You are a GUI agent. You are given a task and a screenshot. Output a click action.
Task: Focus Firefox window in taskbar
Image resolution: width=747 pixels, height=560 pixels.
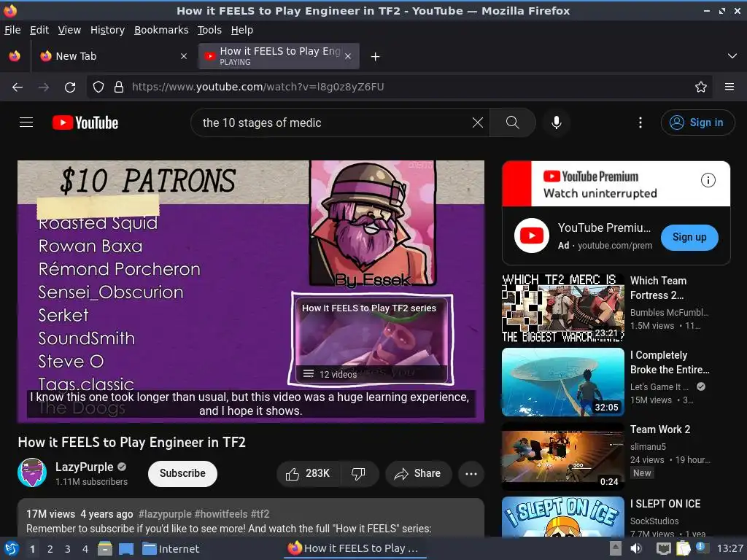click(354, 548)
